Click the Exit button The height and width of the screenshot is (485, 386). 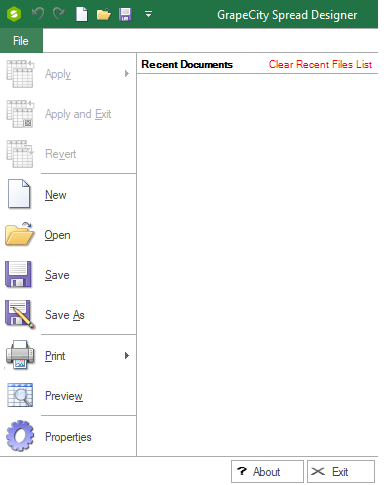[x=341, y=471]
